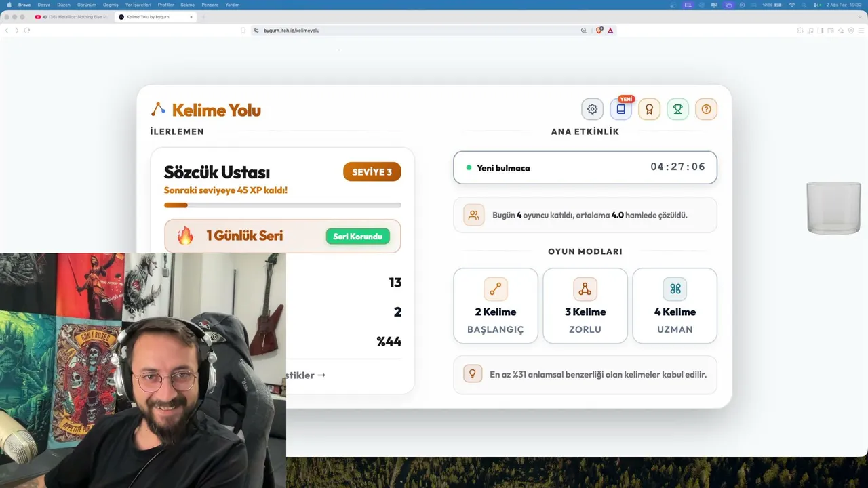Choose the 4 Kelime Uzman mode
Screen dimensions: 868x488
[675, 306]
